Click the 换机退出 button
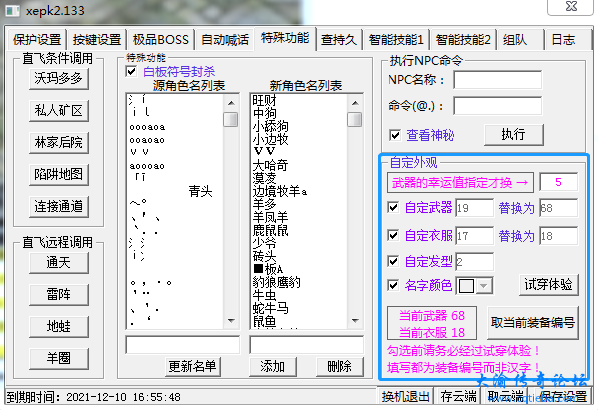The height and width of the screenshot is (410, 598). coord(405,397)
